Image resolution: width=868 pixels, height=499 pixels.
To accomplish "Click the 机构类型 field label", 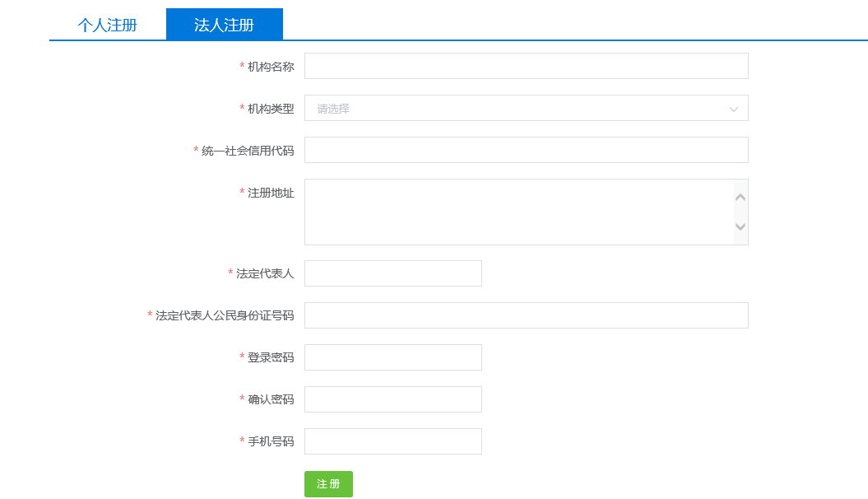I will (269, 108).
